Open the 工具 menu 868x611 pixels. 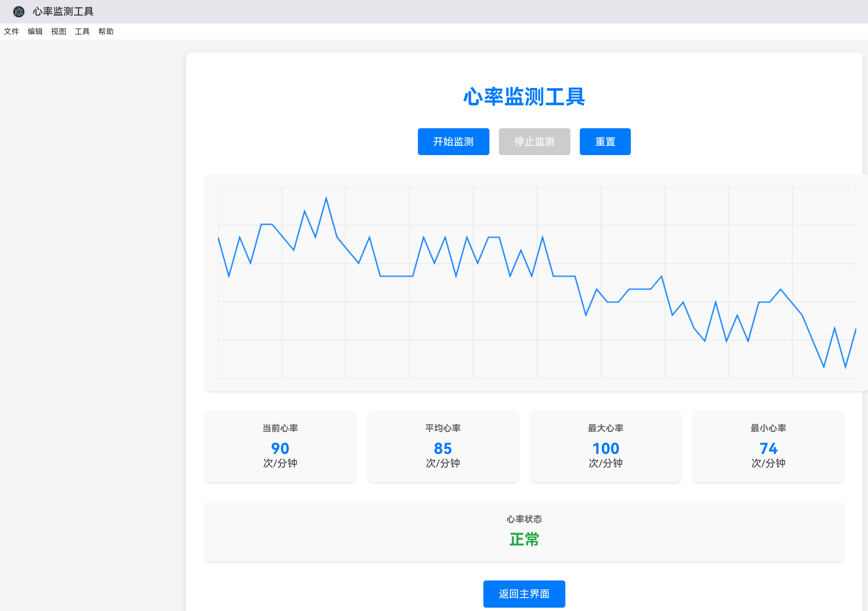pyautogui.click(x=82, y=32)
